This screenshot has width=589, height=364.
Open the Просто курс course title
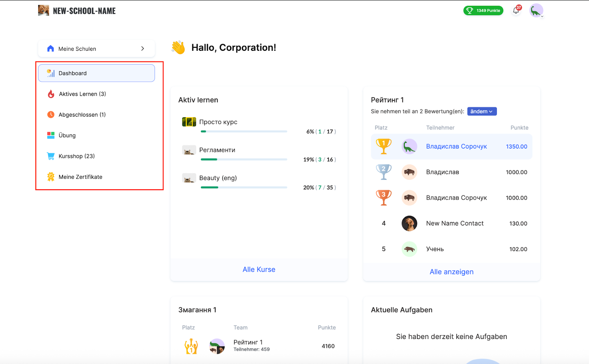tap(218, 122)
